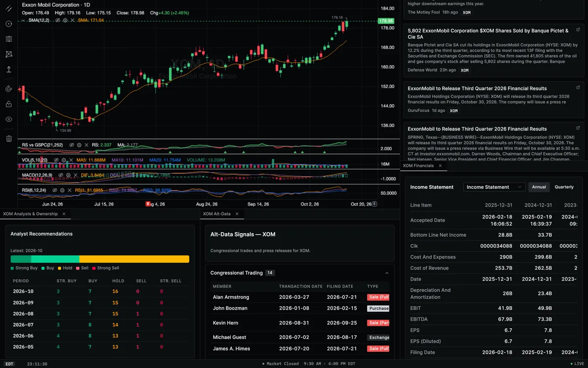Open RSI(6,12,24) indicator settings gear
The height and width of the screenshot is (368, 588).
coord(63,190)
